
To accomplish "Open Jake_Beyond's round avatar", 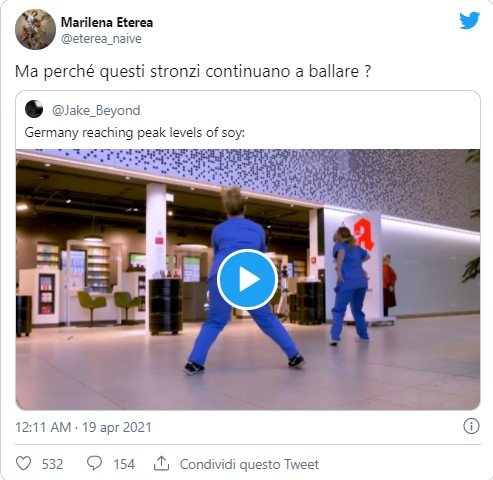I will (x=34, y=109).
